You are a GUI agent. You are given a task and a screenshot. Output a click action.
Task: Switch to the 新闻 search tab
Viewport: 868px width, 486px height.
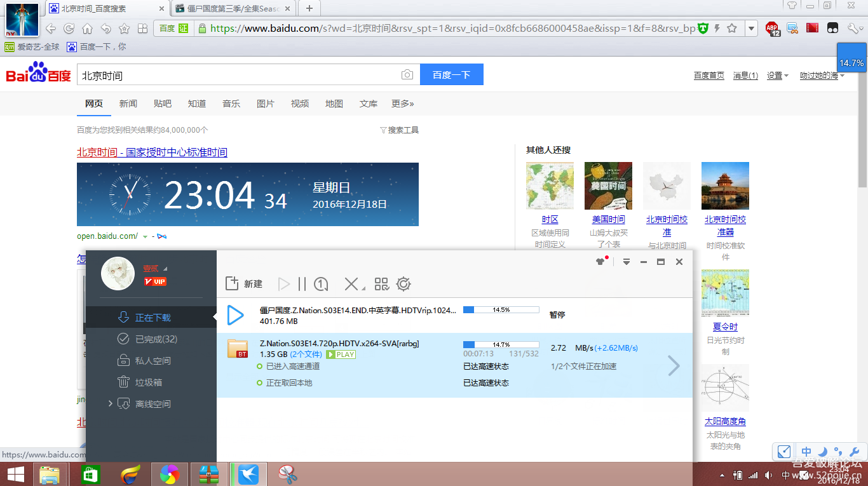point(128,104)
